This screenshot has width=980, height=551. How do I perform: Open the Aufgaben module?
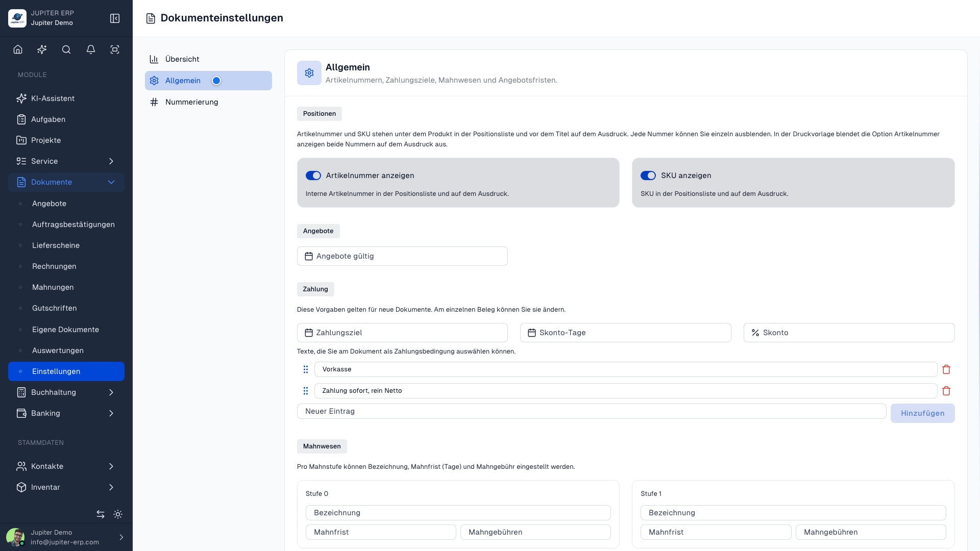pyautogui.click(x=66, y=119)
